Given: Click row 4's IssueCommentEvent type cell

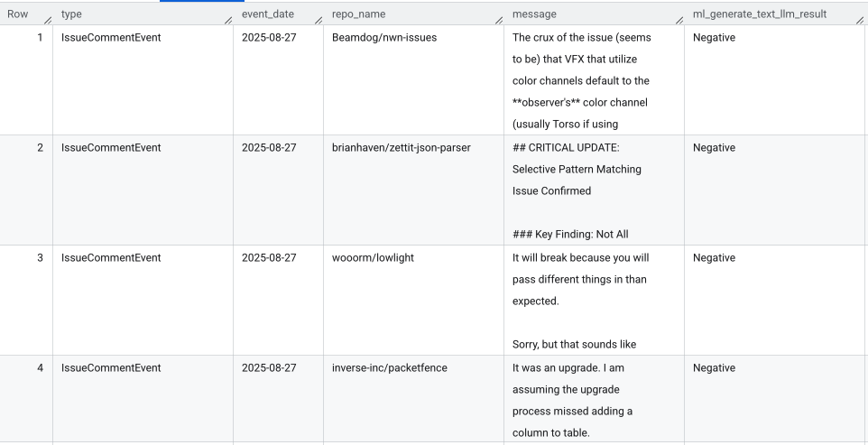Looking at the screenshot, I should pos(111,368).
